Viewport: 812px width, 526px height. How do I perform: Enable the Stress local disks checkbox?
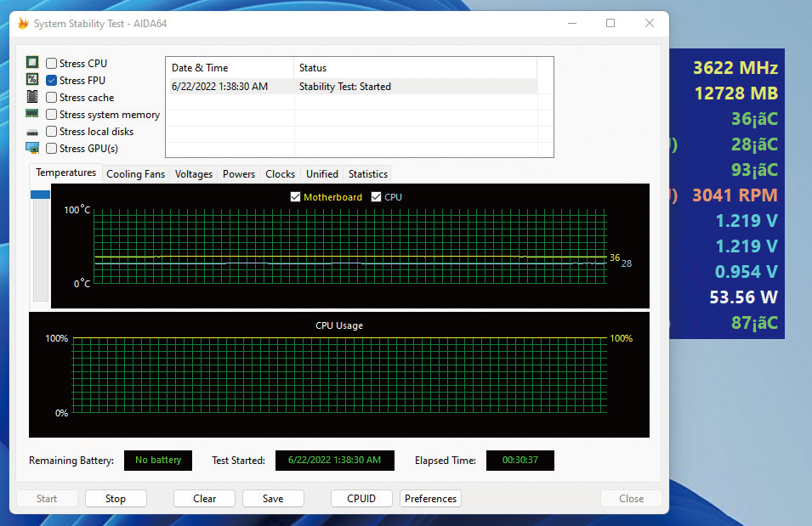tap(51, 132)
